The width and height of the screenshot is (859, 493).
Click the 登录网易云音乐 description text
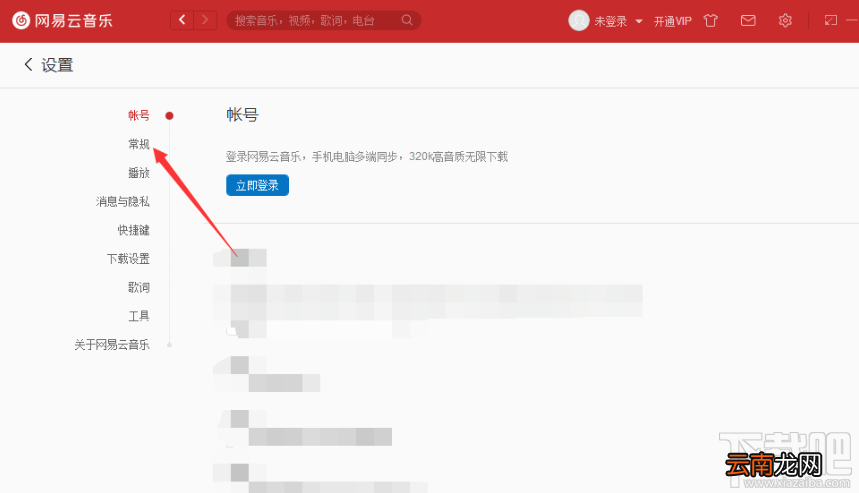[367, 157]
